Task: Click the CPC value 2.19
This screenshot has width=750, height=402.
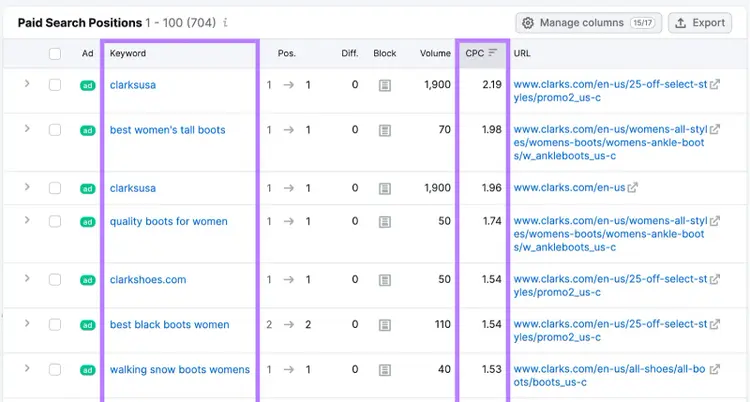Action: coord(492,84)
